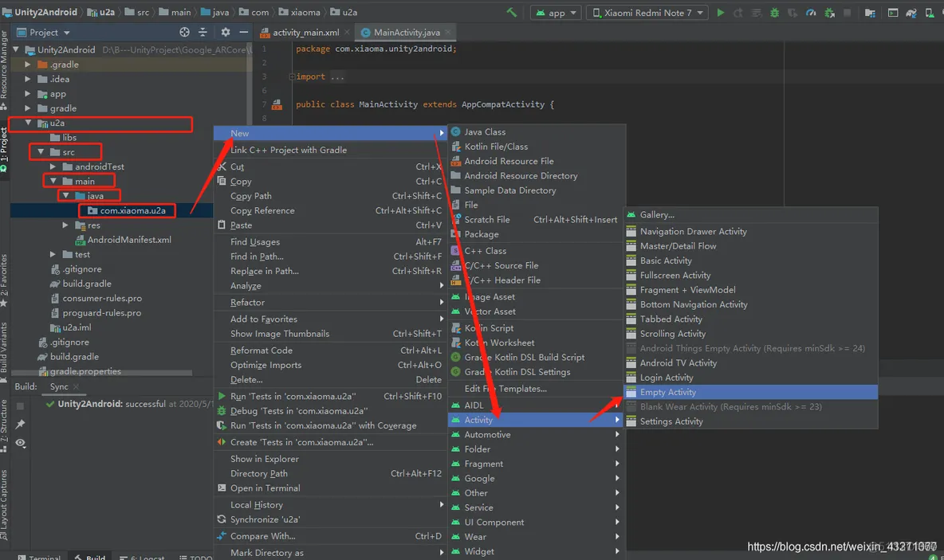Collapse the main folder arrow

coord(53,181)
